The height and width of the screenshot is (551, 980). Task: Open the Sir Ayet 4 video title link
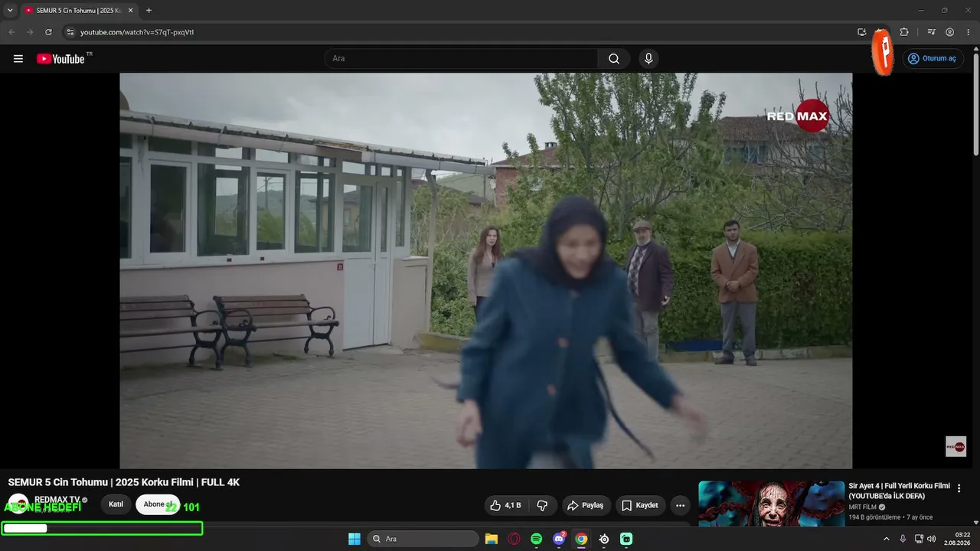click(899, 491)
